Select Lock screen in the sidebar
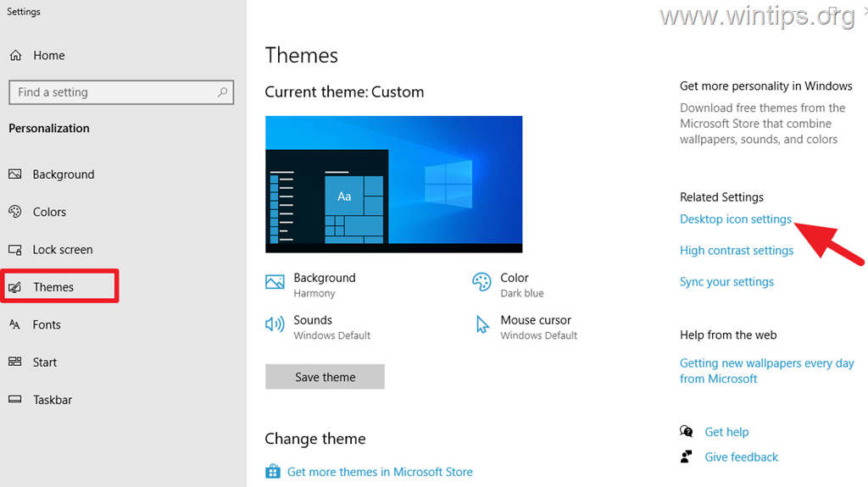The height and width of the screenshot is (487, 868). tap(63, 250)
